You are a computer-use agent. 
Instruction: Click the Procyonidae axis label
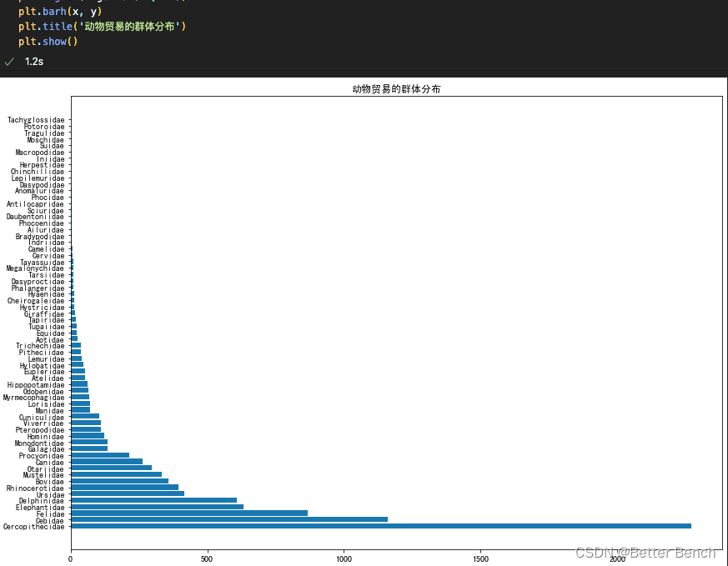coord(42,456)
